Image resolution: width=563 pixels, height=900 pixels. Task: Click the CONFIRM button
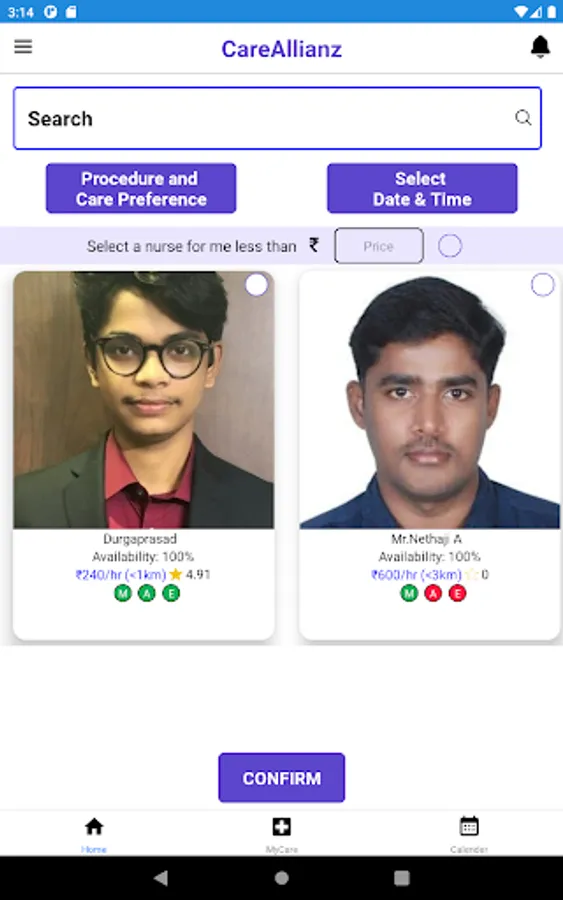pyautogui.click(x=281, y=778)
